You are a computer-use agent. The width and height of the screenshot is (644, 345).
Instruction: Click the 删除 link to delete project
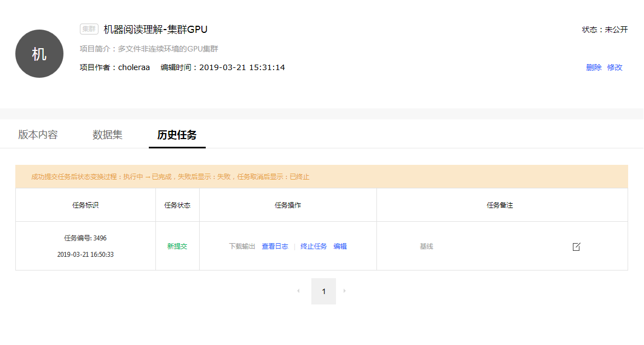[x=594, y=67]
